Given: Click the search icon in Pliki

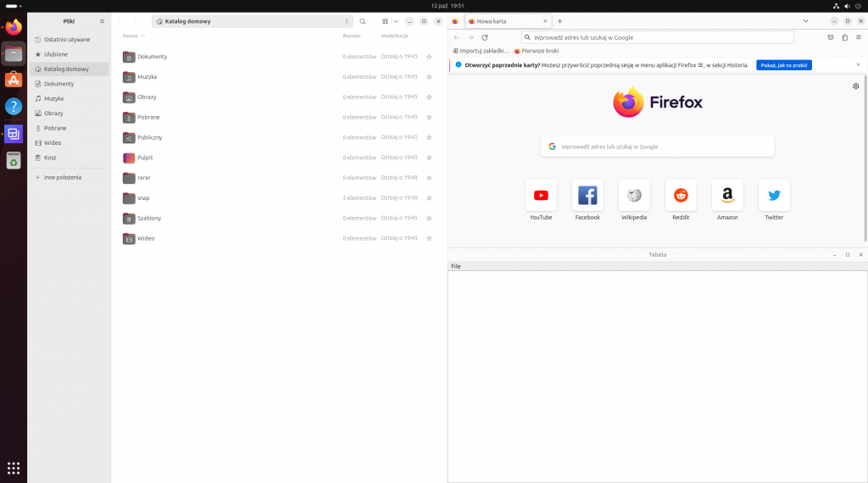Looking at the screenshot, I should [363, 21].
